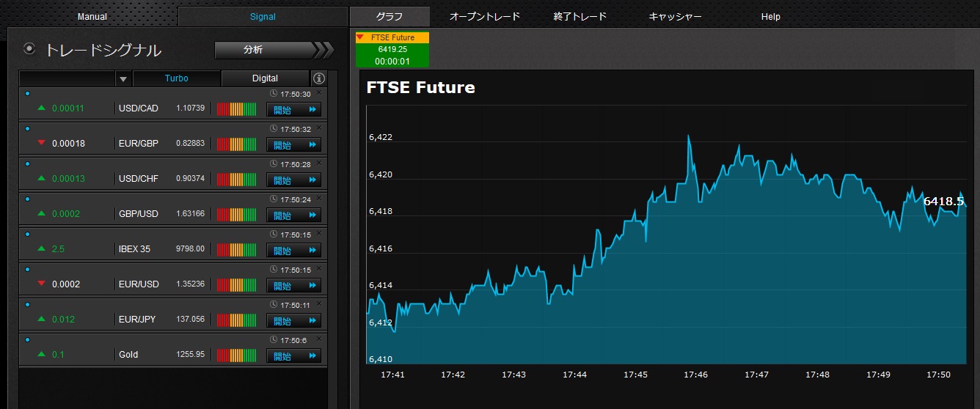Toggle the blue dot on EUR/JPY row

tap(27, 305)
